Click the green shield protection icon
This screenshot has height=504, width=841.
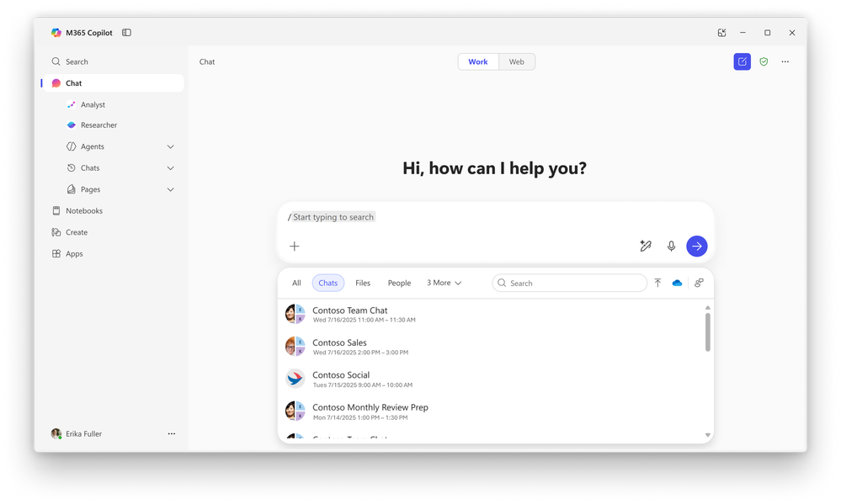764,61
